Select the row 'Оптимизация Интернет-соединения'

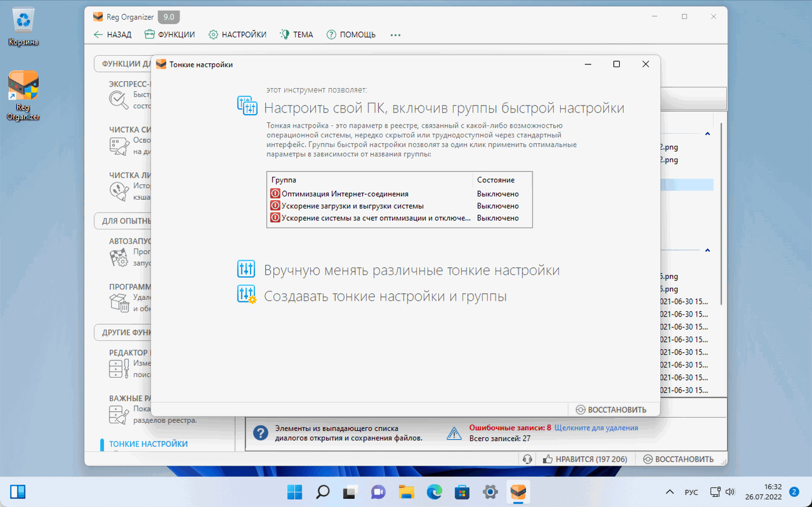(400, 194)
